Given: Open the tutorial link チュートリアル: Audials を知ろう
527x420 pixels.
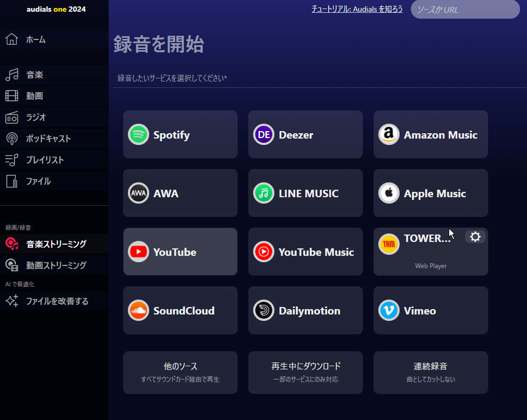Looking at the screenshot, I should click(357, 9).
